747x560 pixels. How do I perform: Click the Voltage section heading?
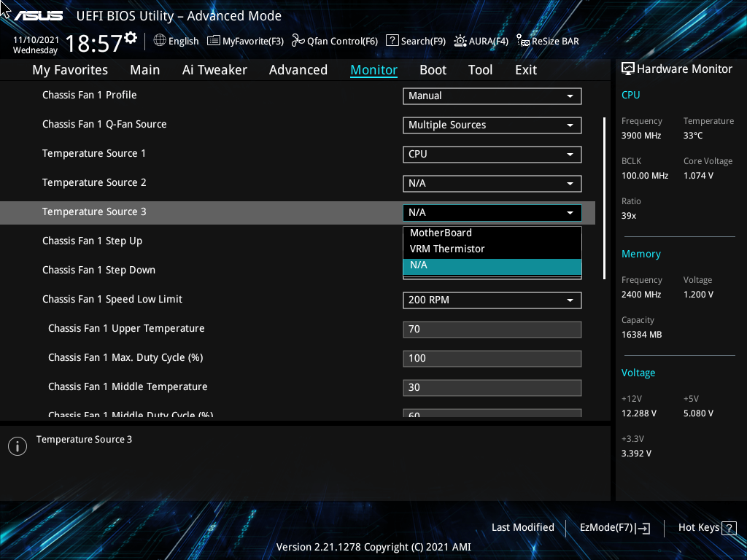tap(638, 373)
